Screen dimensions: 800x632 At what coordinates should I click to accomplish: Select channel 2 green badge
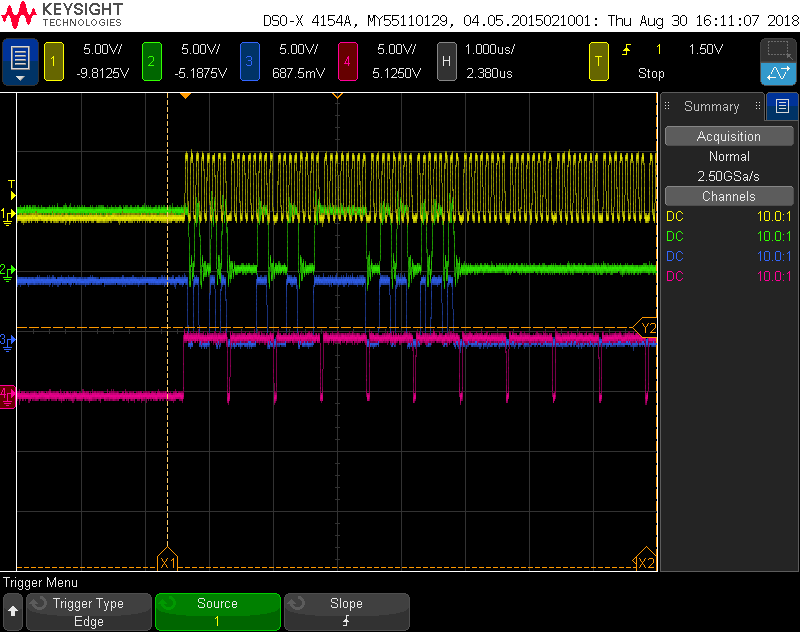tap(152, 62)
